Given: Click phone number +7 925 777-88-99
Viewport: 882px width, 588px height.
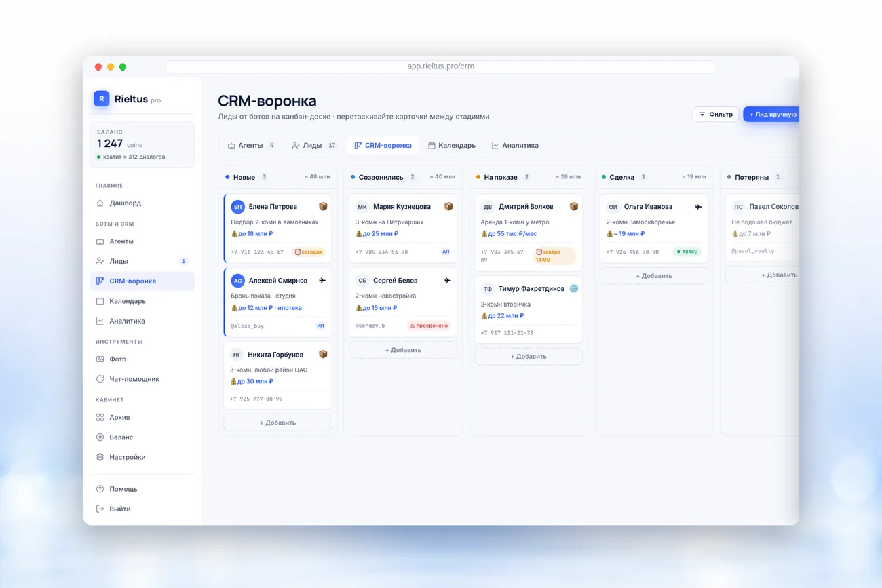Looking at the screenshot, I should point(256,399).
